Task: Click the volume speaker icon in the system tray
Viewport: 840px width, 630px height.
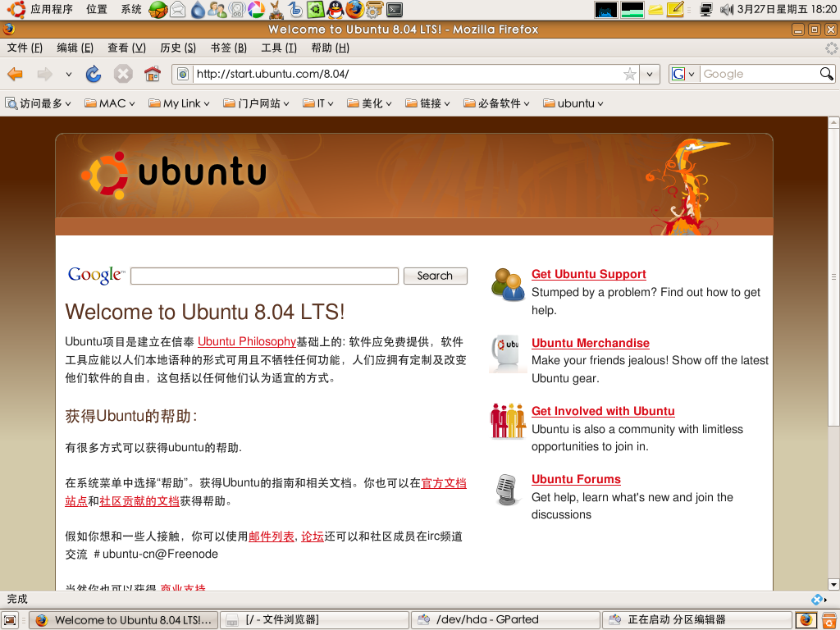Action: pos(727,9)
